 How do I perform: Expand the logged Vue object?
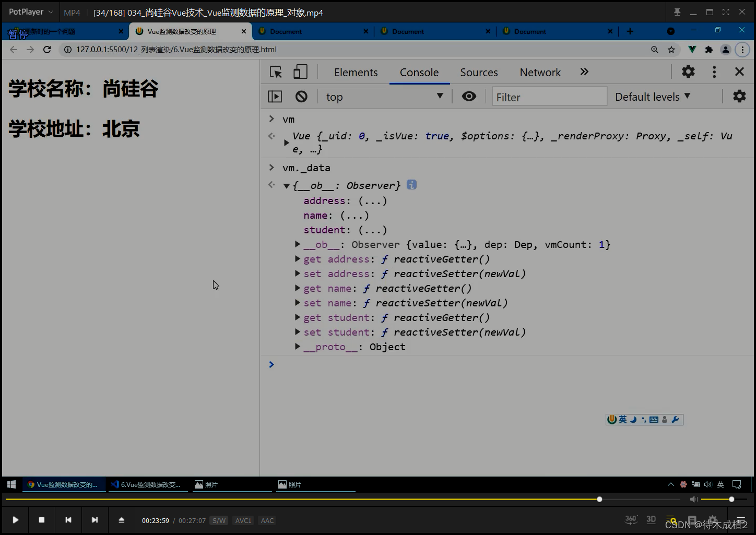click(x=286, y=142)
